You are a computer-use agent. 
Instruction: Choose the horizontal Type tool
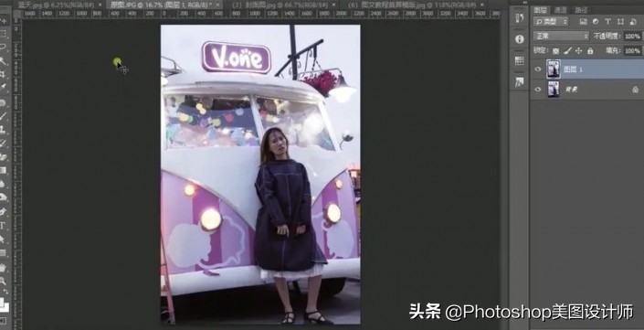tap(3, 225)
